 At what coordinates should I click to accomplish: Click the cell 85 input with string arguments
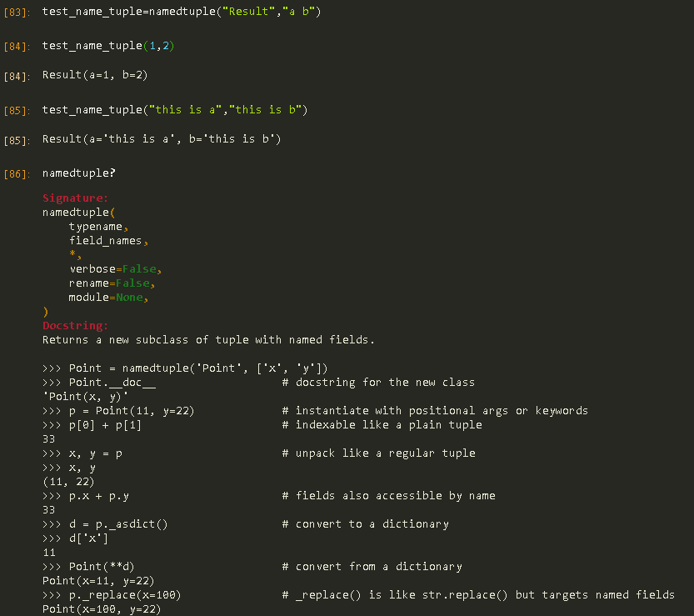point(175,110)
